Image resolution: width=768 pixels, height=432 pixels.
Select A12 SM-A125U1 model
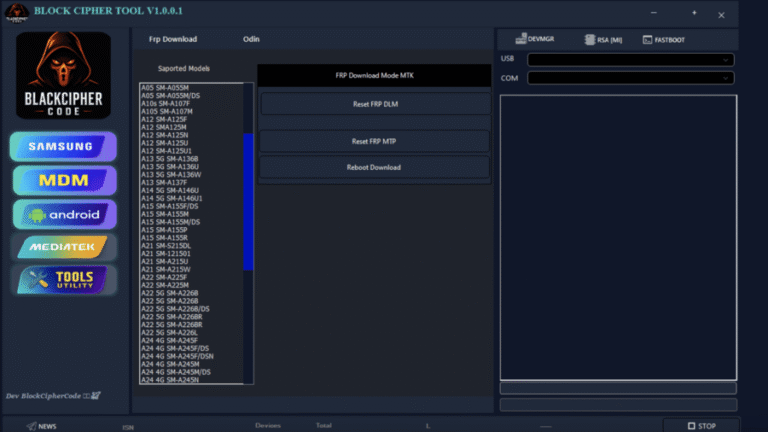(x=167, y=151)
